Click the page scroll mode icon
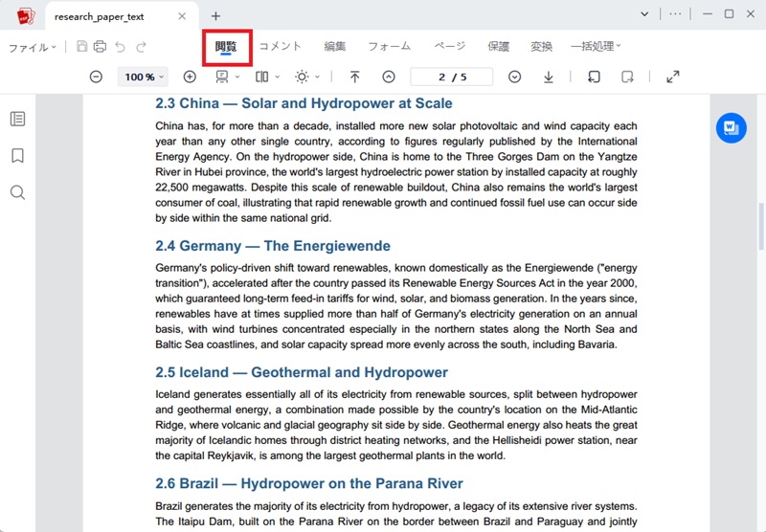Screen dimensions: 766x532 (x=222, y=77)
